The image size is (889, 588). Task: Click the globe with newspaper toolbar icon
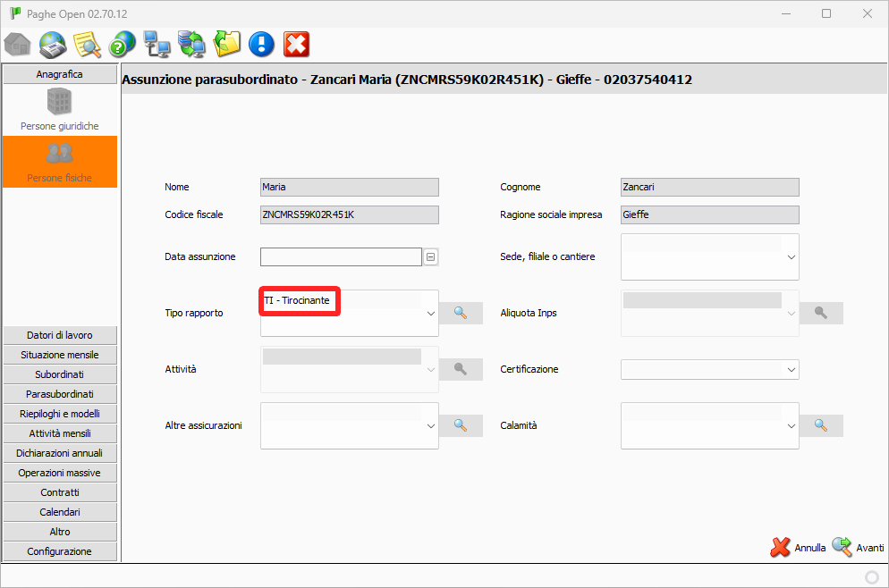(x=53, y=44)
